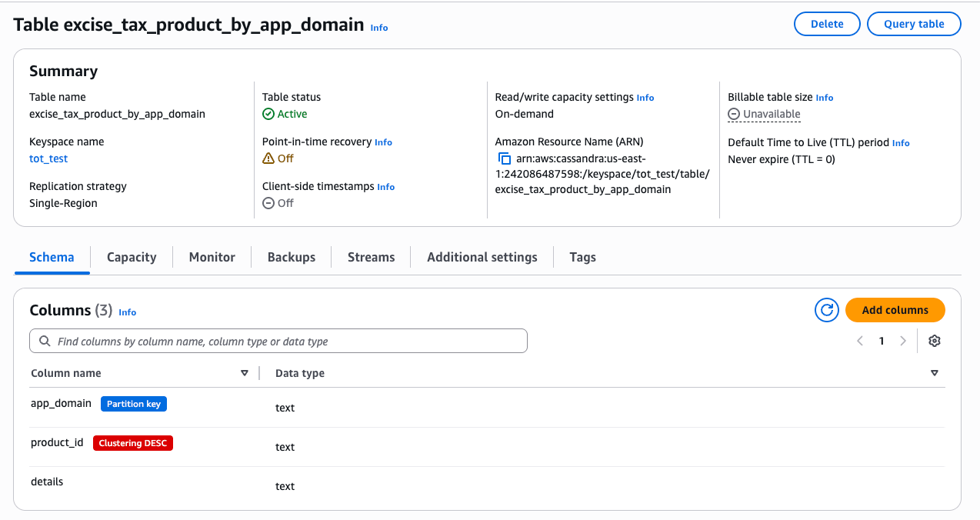This screenshot has height=520, width=980.
Task: Click the refresh columns icon button
Action: point(827,310)
